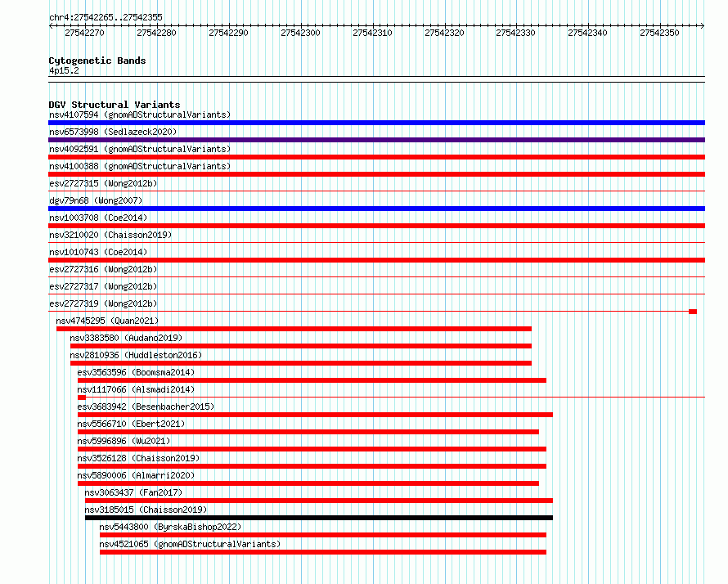Click nsv3210020 Chaisson2019 variant label

click(110, 235)
